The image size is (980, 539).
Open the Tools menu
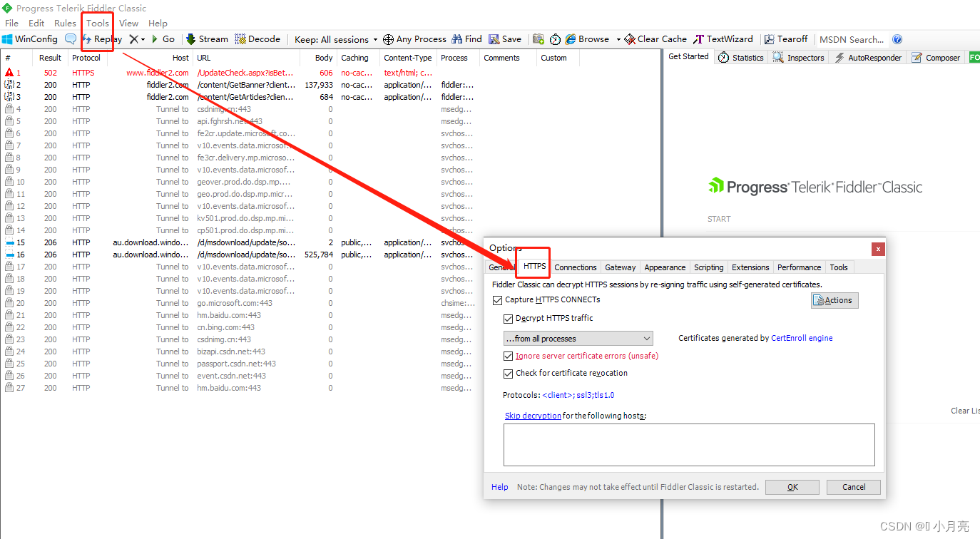point(98,23)
